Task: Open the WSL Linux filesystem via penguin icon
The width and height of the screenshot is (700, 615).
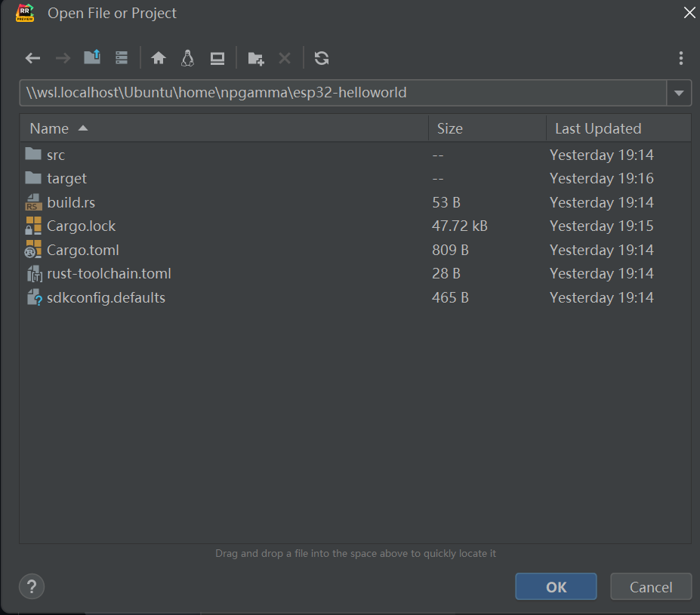Action: [x=187, y=57]
